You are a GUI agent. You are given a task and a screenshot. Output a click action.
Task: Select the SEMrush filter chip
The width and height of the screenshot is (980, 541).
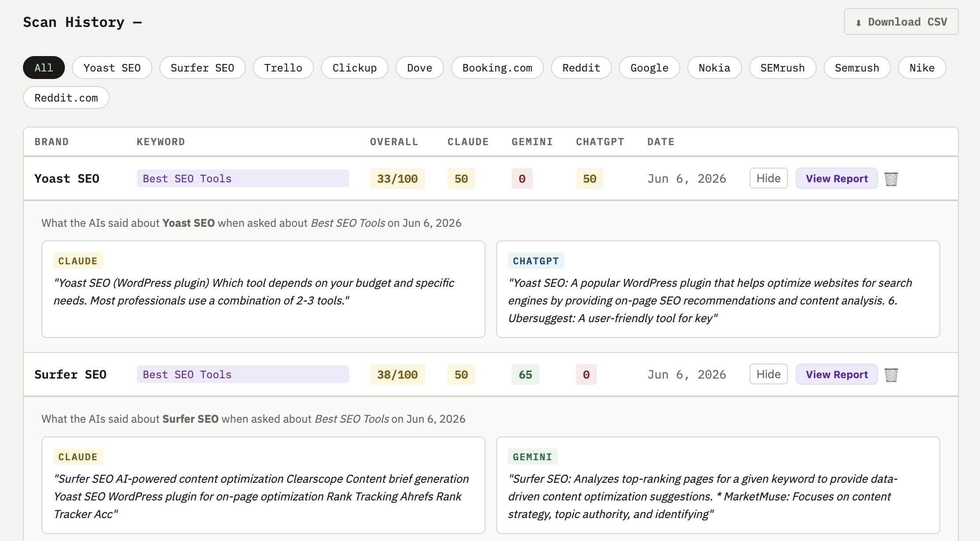(782, 68)
